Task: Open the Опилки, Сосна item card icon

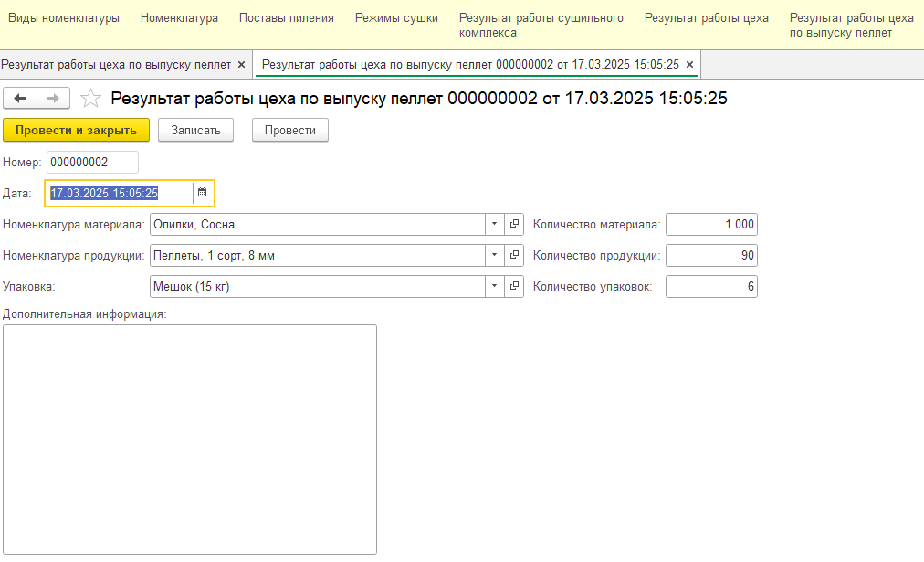Action: coord(514,225)
